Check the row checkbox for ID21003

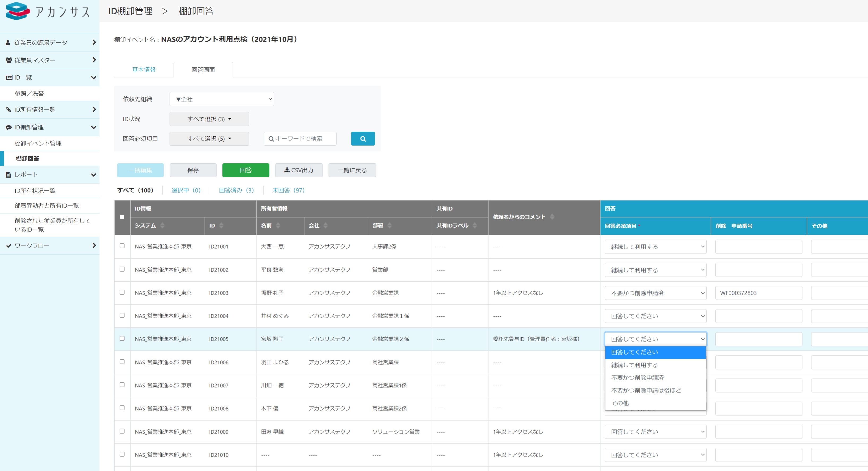(x=122, y=293)
